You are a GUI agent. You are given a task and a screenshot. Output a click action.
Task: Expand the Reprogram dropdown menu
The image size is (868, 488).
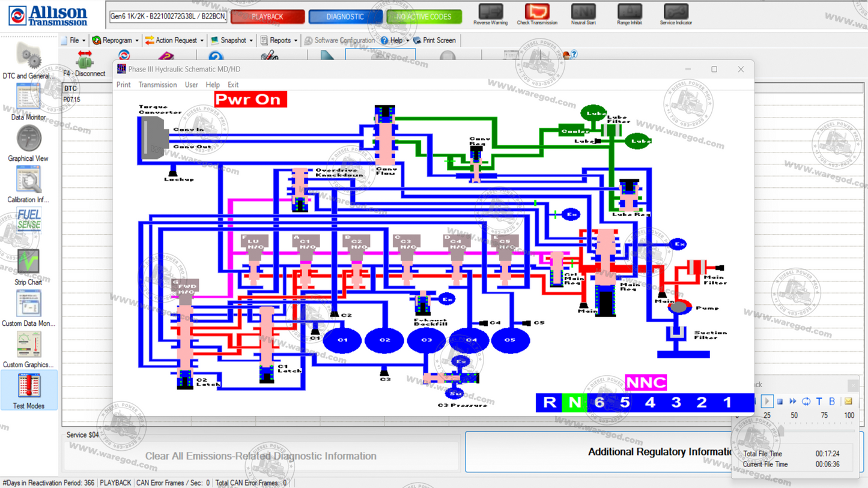[115, 40]
